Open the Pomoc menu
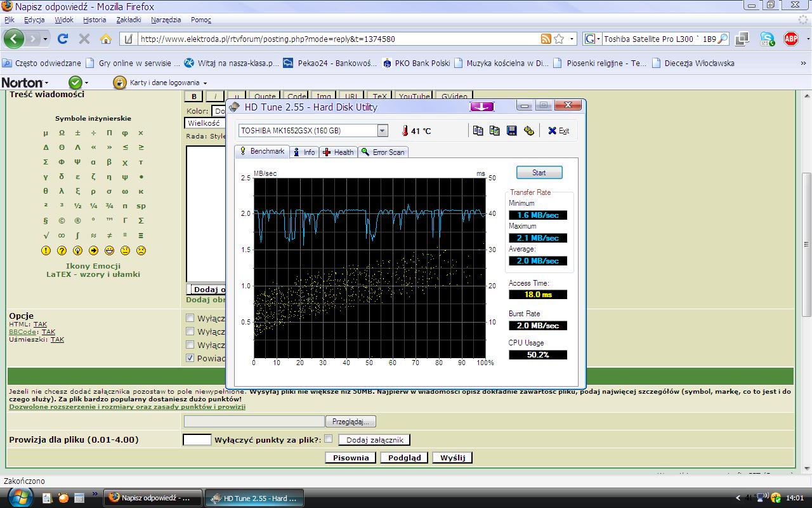This screenshot has height=508, width=812. [x=201, y=20]
